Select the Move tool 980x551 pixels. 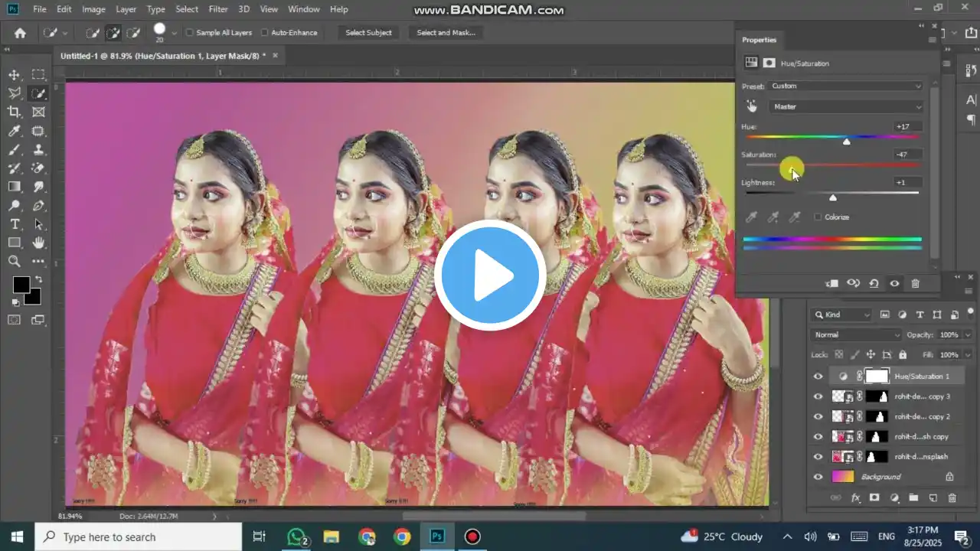point(15,75)
